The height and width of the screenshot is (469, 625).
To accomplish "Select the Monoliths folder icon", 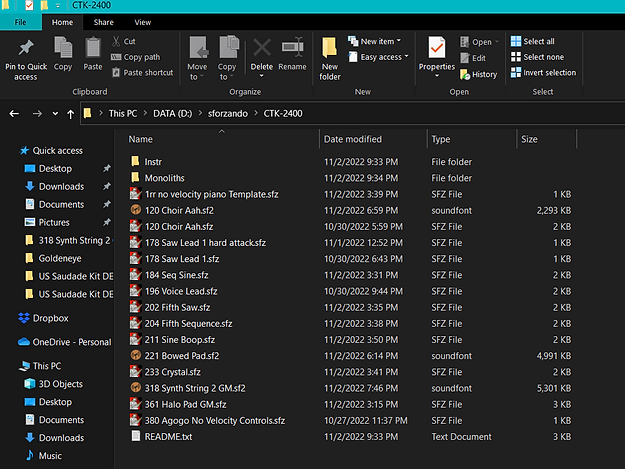I will (x=135, y=177).
